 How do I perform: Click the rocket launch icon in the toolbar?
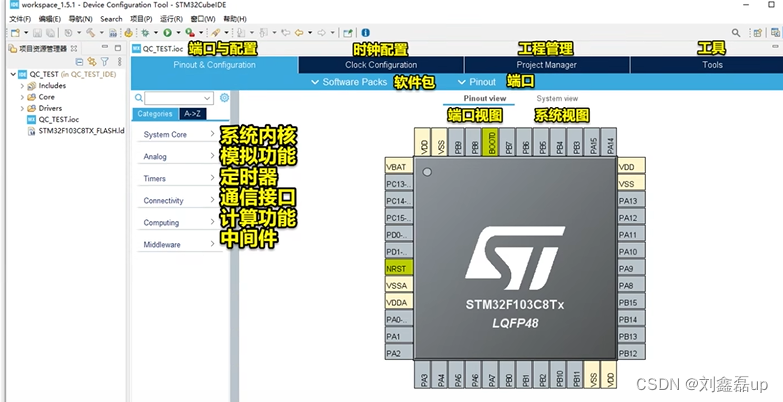coord(215,33)
